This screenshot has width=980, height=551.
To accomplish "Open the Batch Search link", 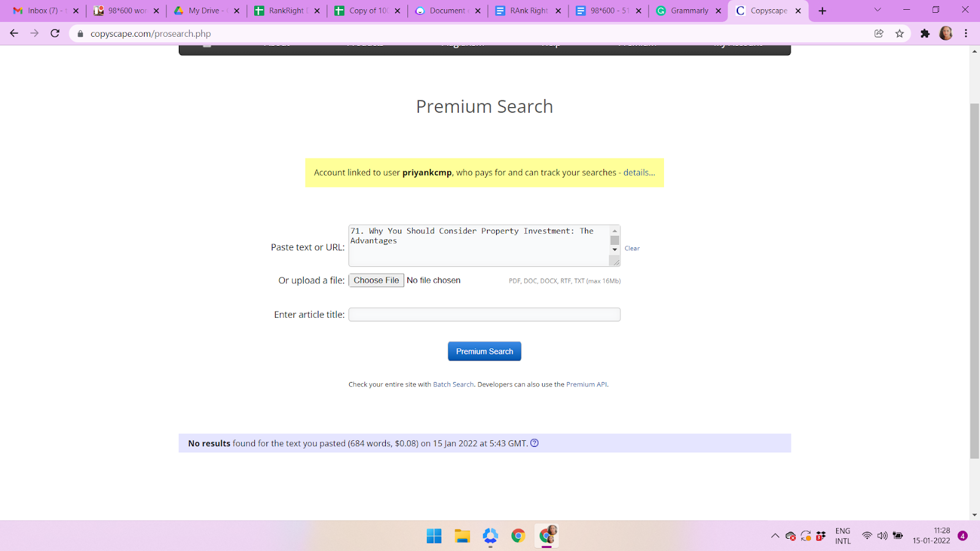I will pyautogui.click(x=453, y=384).
